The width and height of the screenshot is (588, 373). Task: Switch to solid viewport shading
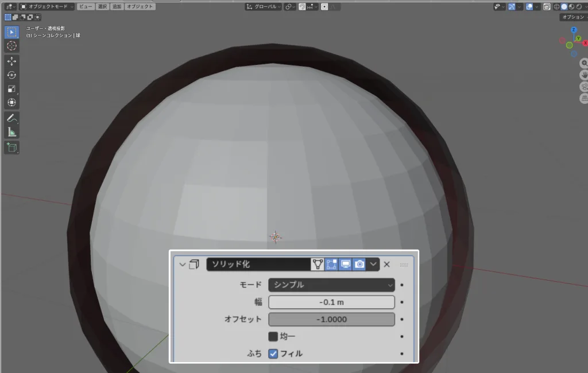click(x=564, y=7)
